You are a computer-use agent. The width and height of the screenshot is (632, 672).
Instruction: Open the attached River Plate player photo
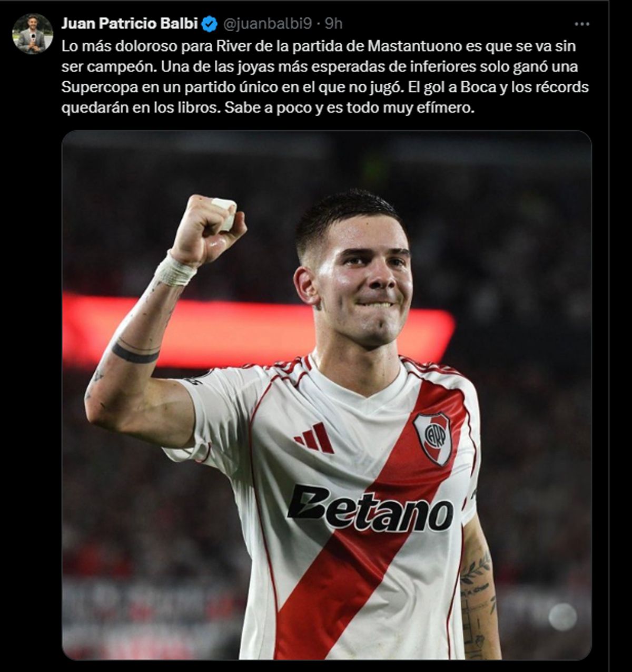pos(327,395)
